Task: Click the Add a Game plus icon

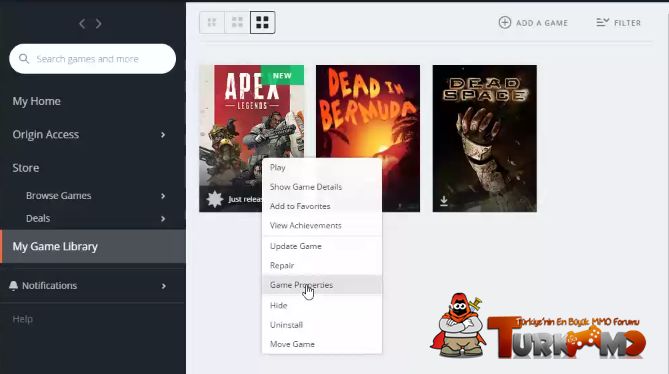Action: [x=505, y=23]
